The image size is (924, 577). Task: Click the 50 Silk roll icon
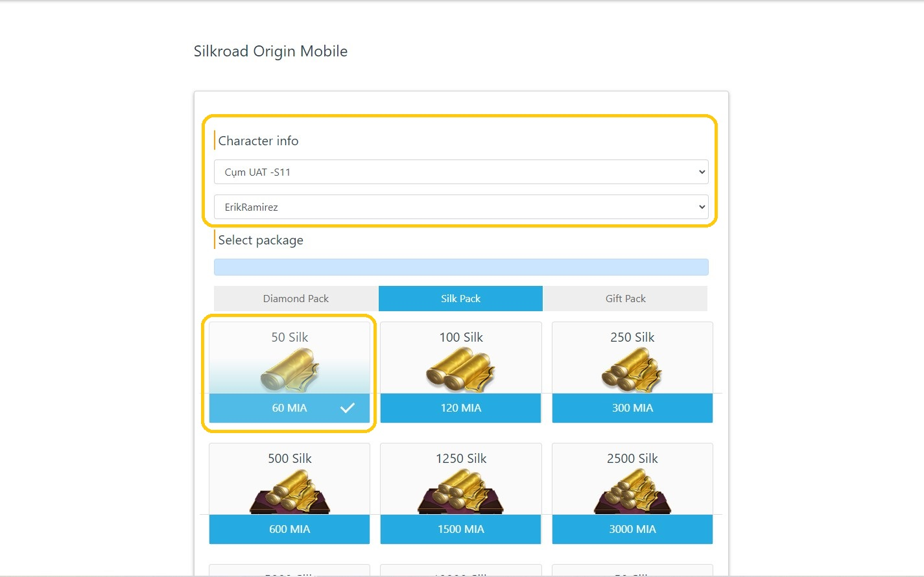(289, 371)
